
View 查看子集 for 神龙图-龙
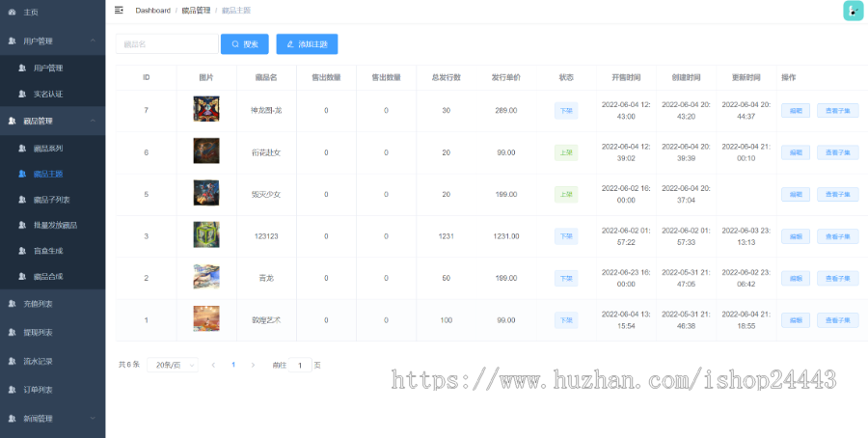click(x=837, y=111)
